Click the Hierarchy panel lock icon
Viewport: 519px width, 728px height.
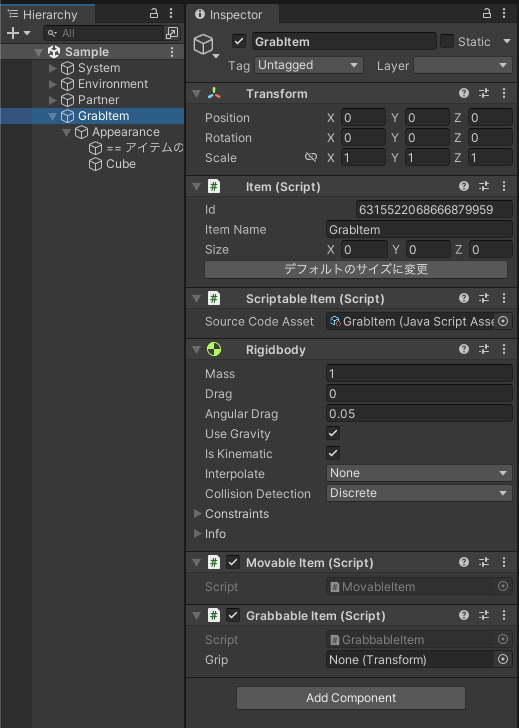(154, 13)
